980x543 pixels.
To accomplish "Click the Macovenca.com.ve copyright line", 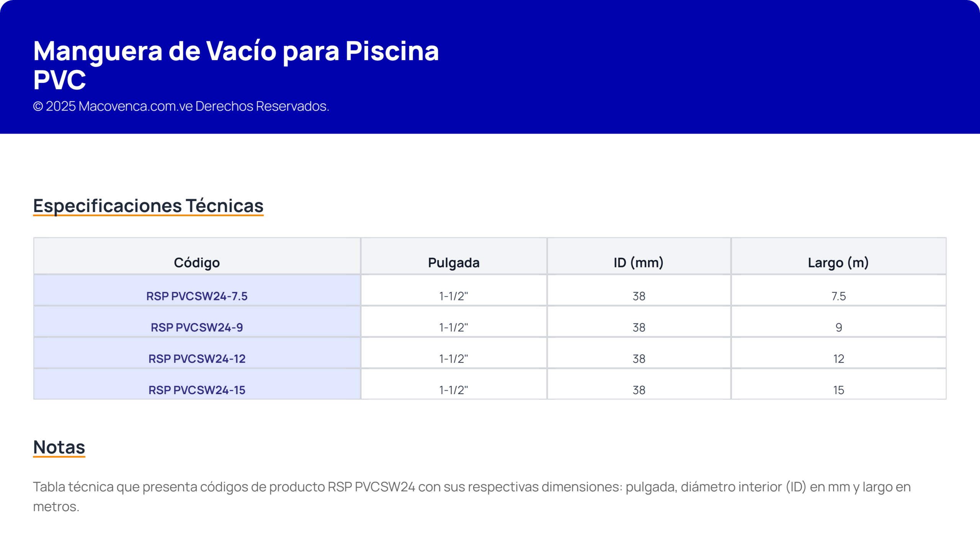I will 181,106.
